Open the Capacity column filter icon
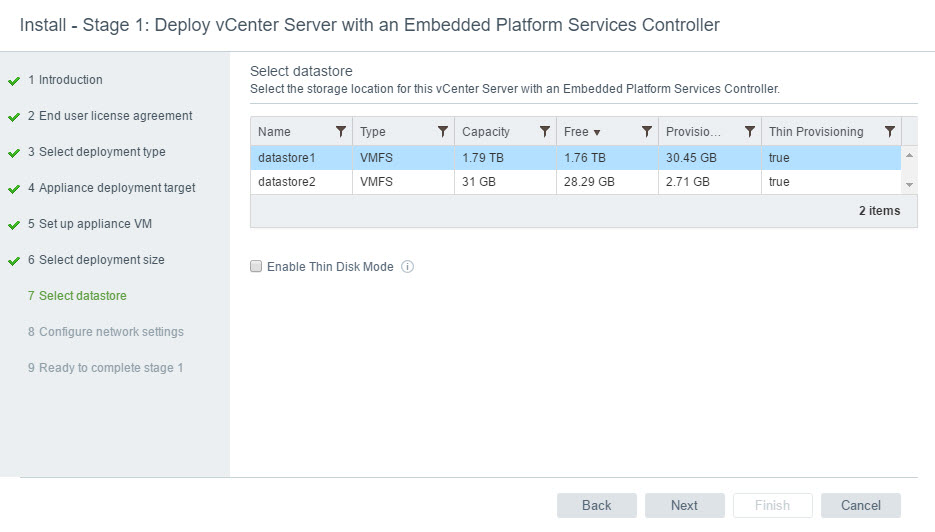This screenshot has width=935, height=532. point(545,132)
